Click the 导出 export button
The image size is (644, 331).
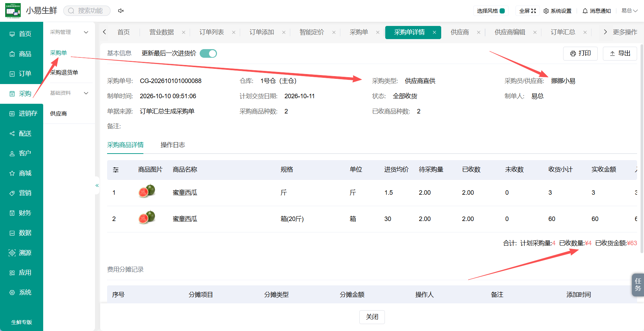(x=620, y=54)
